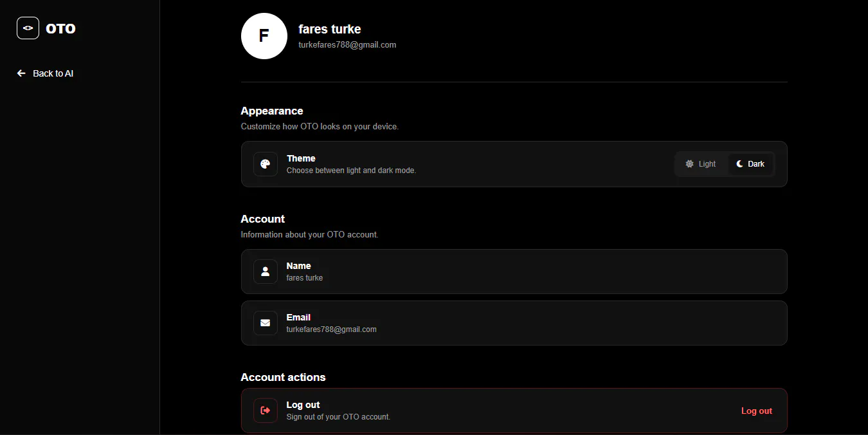Image resolution: width=868 pixels, height=435 pixels.
Task: Click the sun icon in theme switcher
Action: click(x=690, y=164)
